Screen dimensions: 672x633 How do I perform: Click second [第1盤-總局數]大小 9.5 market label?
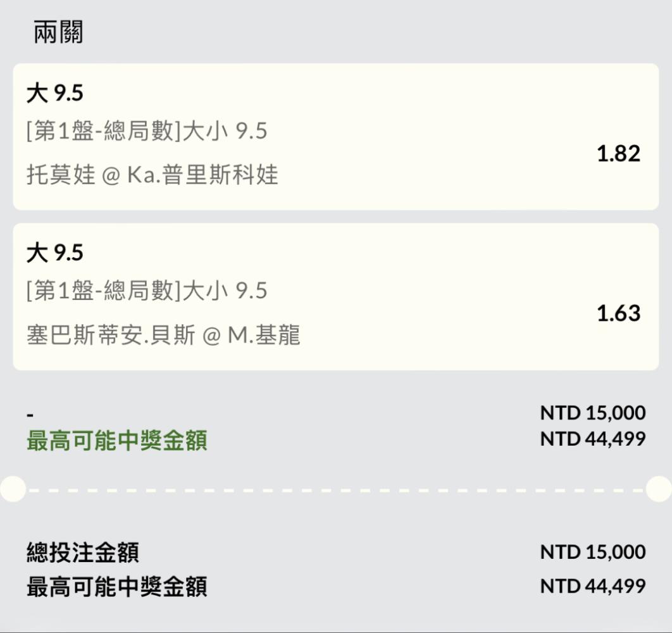(147, 291)
